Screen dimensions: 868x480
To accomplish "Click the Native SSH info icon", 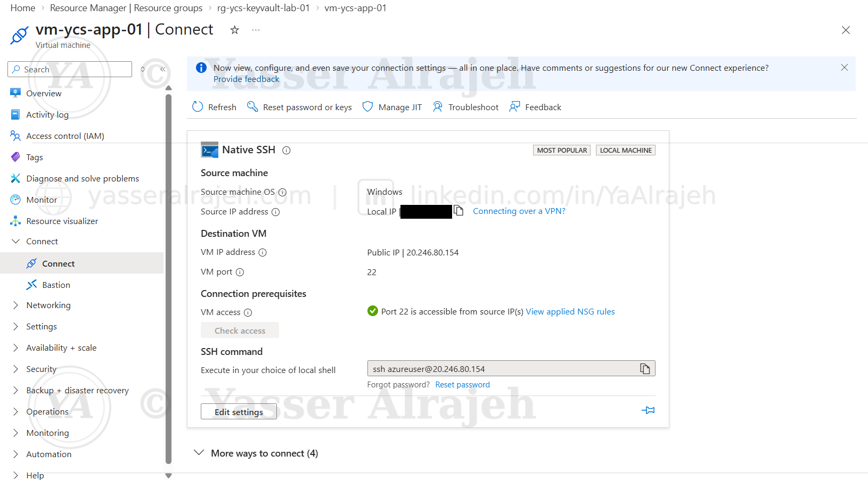I will pyautogui.click(x=286, y=151).
